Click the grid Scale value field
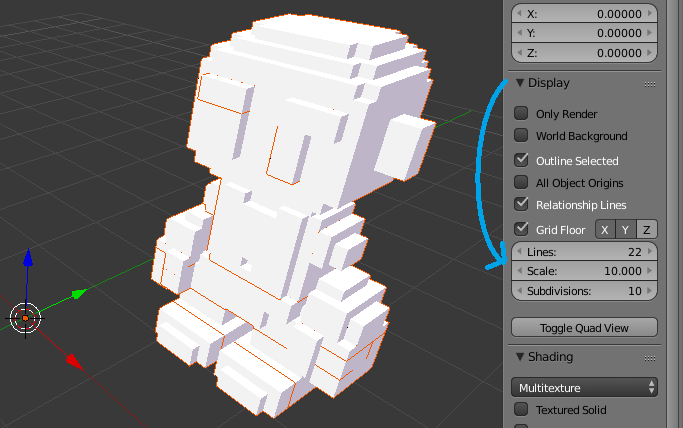The width and height of the screenshot is (683, 428). 584,271
